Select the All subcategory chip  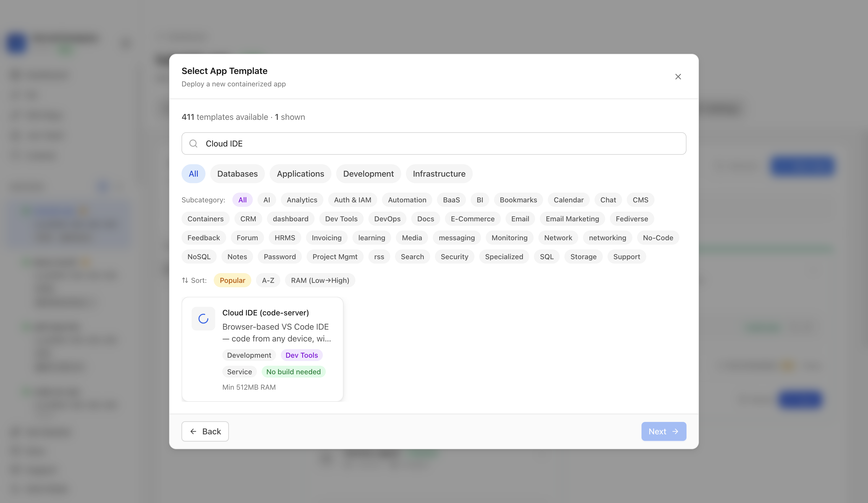pos(242,200)
